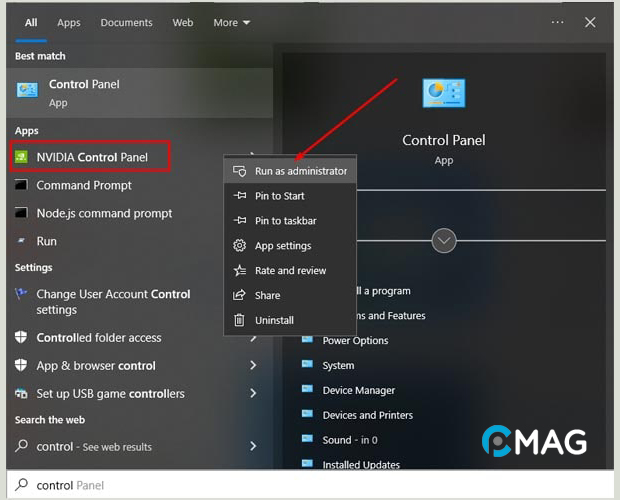Viewport: 620px width, 500px height.
Task: Click the NVIDIA Control Panel app icon
Action: point(21,157)
